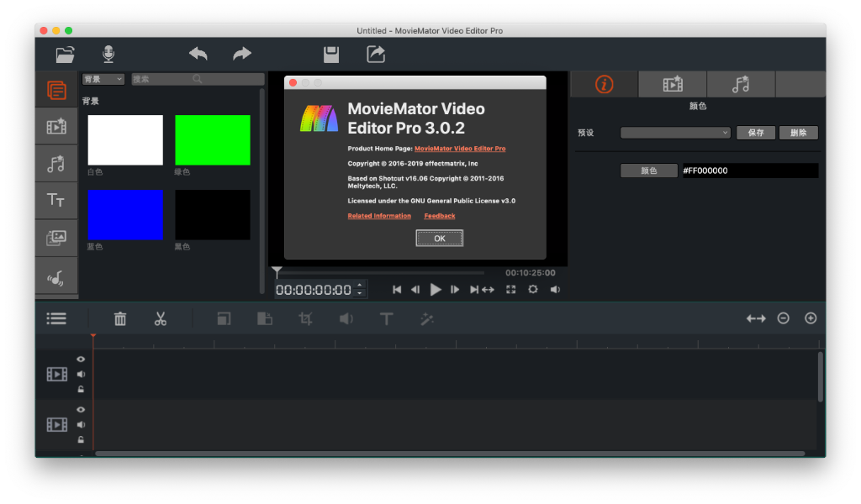Select the audio filter properties tab
The height and width of the screenshot is (504, 861).
pos(741,85)
